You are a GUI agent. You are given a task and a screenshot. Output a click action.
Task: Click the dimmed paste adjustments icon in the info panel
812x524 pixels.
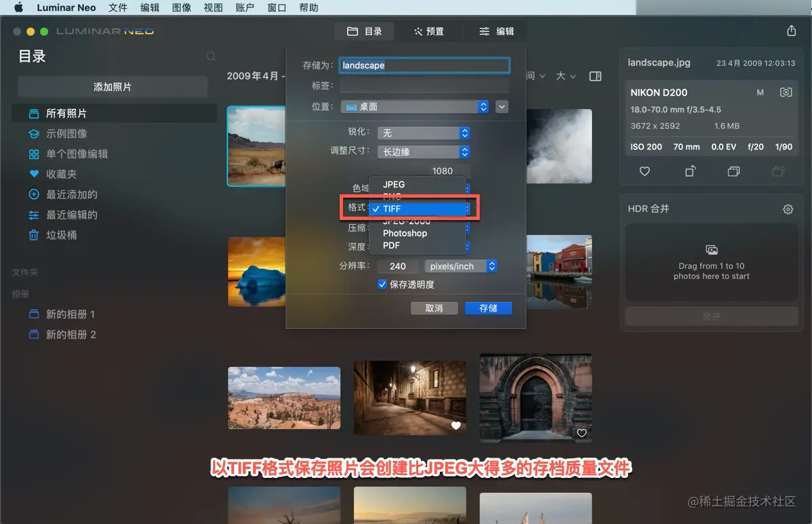[778, 172]
